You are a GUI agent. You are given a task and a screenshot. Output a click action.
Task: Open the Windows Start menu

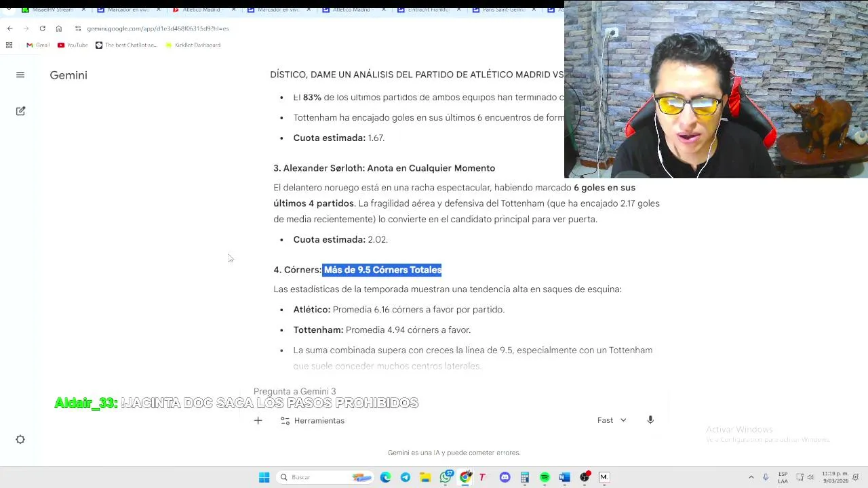(264, 477)
